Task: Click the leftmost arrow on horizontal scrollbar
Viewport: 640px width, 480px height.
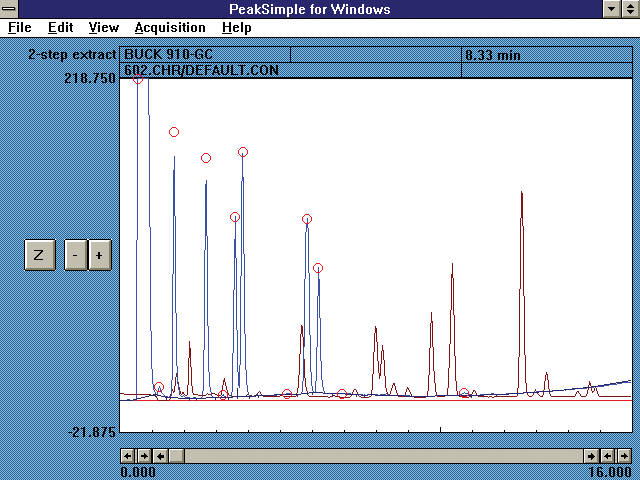Action: pyautogui.click(x=127, y=456)
